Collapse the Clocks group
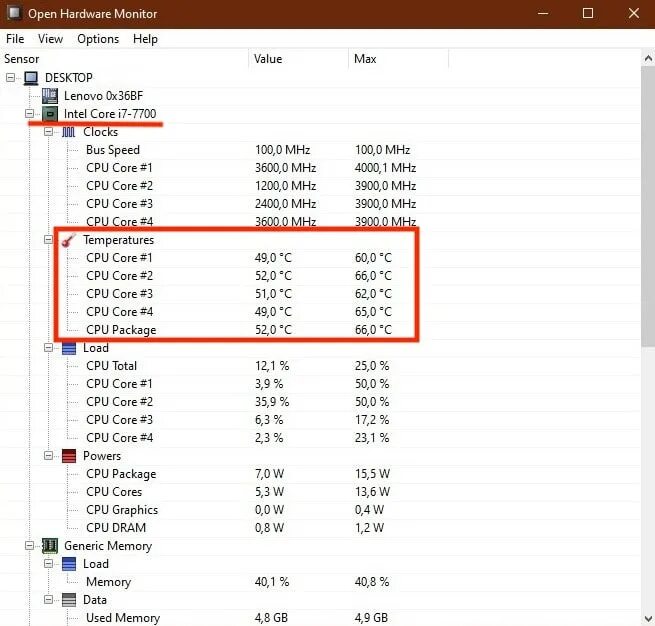The width and height of the screenshot is (655, 626). [x=48, y=132]
